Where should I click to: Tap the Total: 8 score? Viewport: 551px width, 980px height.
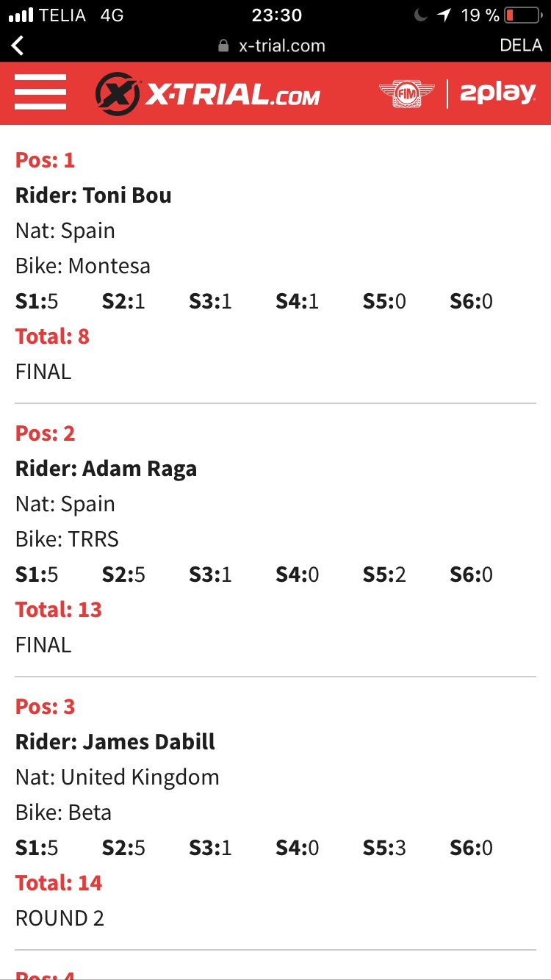point(52,336)
